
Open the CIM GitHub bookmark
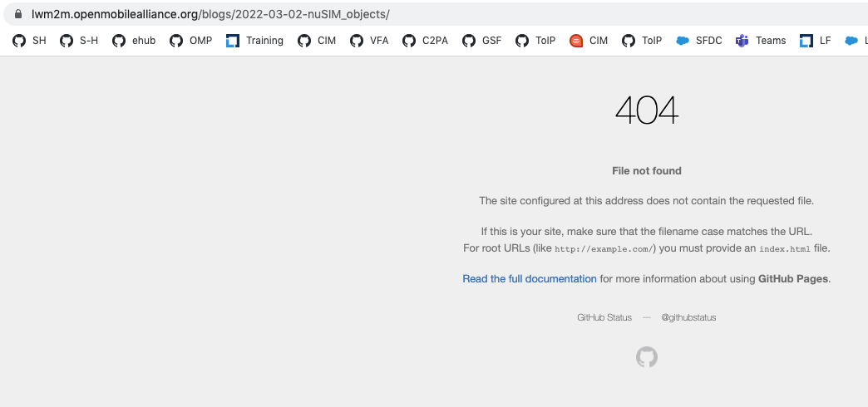(318, 41)
